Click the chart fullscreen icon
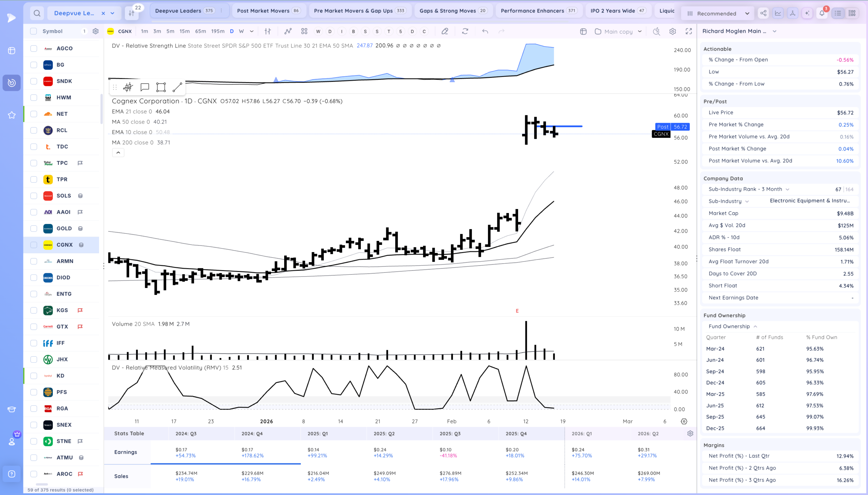This screenshot has width=868, height=495. tap(689, 31)
